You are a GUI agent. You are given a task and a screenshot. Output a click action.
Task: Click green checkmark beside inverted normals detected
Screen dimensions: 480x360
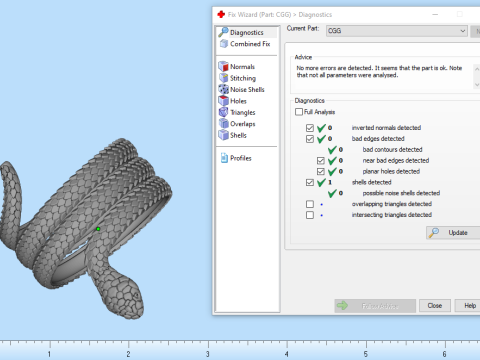321,128
